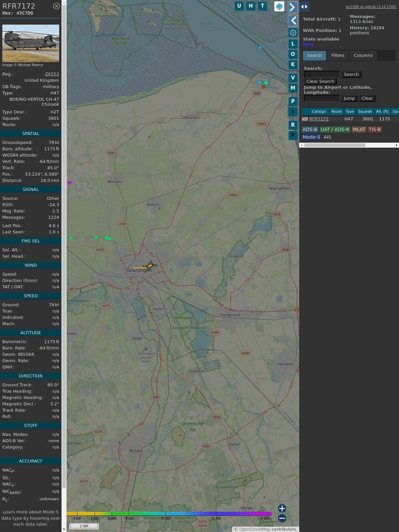Open OpenStreetMap attribution link
Image resolution: width=399 pixels, height=532 pixels.
(x=255, y=529)
